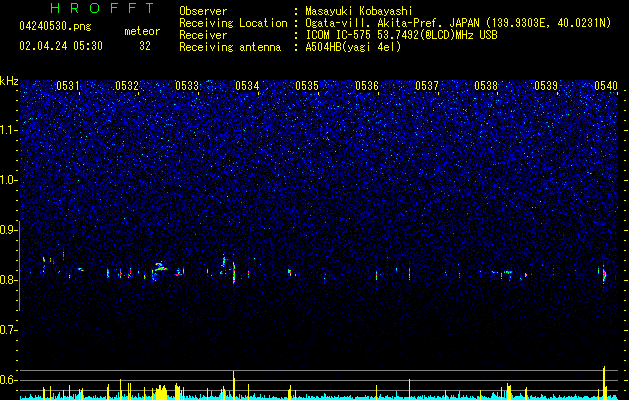Click the 0535 time marker
Image resolution: width=629 pixels, height=400 pixels.
pyautogui.click(x=307, y=86)
